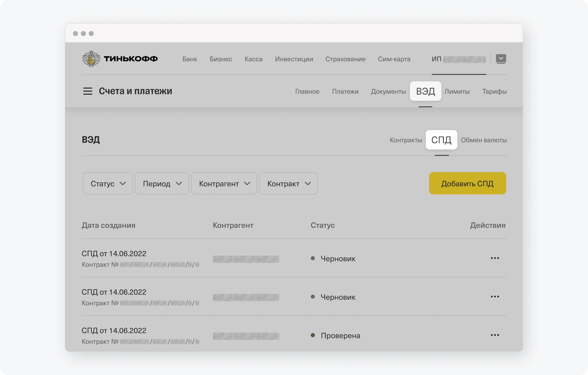Viewport: 588px width, 375px height.
Task: Click the Тинькофф logo emblem
Action: (91, 59)
